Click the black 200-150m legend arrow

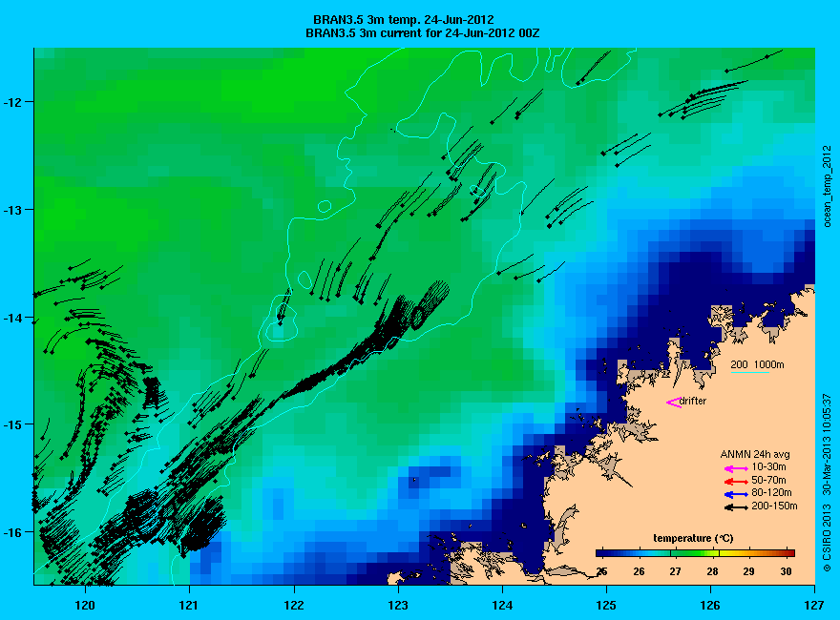[736, 507]
